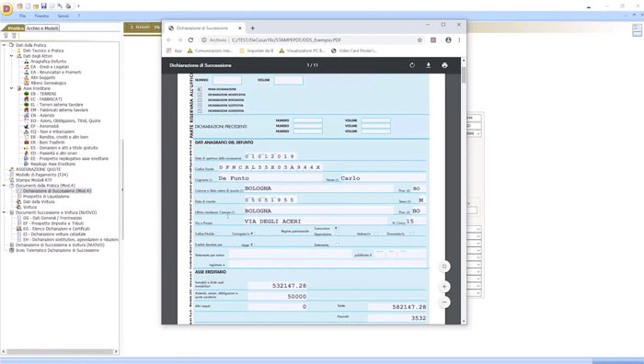Open a new browser tab with the plus button
This screenshot has height=364, width=644.
point(253,28)
